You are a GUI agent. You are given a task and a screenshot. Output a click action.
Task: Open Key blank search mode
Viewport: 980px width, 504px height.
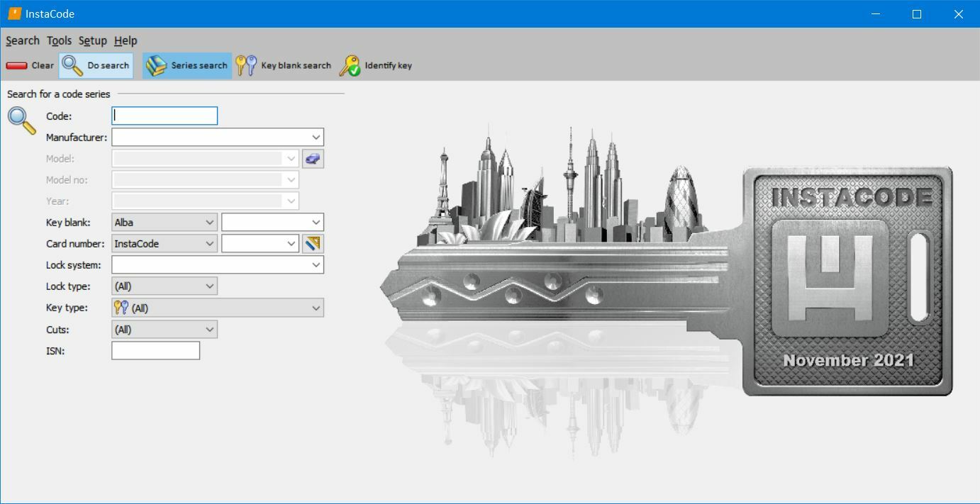coord(284,65)
